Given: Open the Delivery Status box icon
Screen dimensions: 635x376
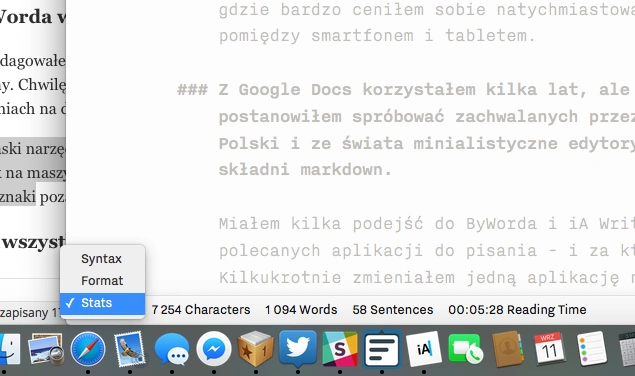Looking at the screenshot, I should click(x=256, y=349).
